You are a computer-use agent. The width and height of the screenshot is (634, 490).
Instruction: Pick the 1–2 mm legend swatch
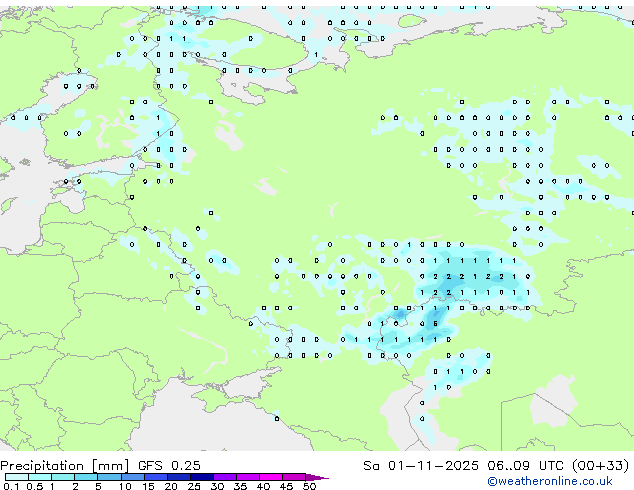point(63,477)
